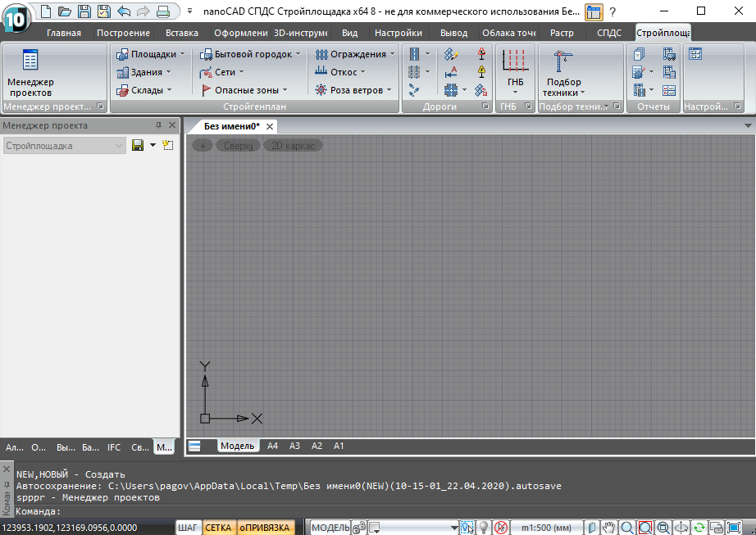Viewport: 756px width, 535px height.
Task: Open the Построение ribbon tab
Action: (x=123, y=33)
